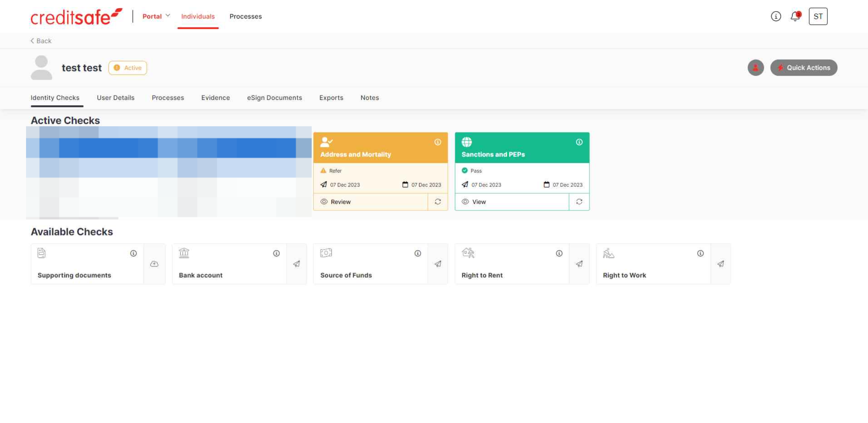
Task: Go Back to the previous page
Action: [41, 41]
